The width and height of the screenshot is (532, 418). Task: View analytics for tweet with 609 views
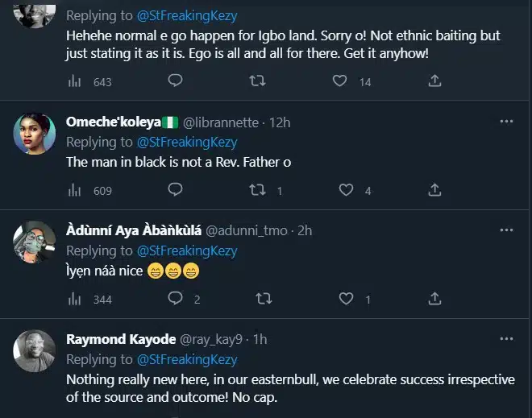[77, 191]
